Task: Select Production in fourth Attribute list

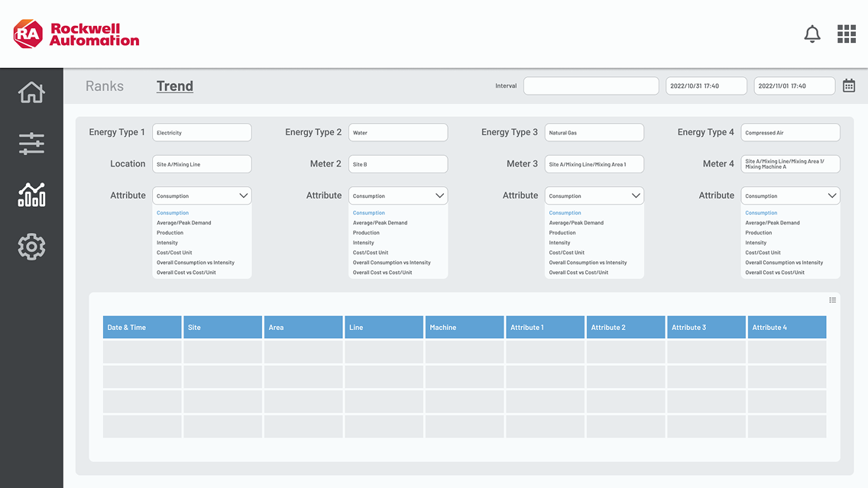Action: (x=759, y=232)
